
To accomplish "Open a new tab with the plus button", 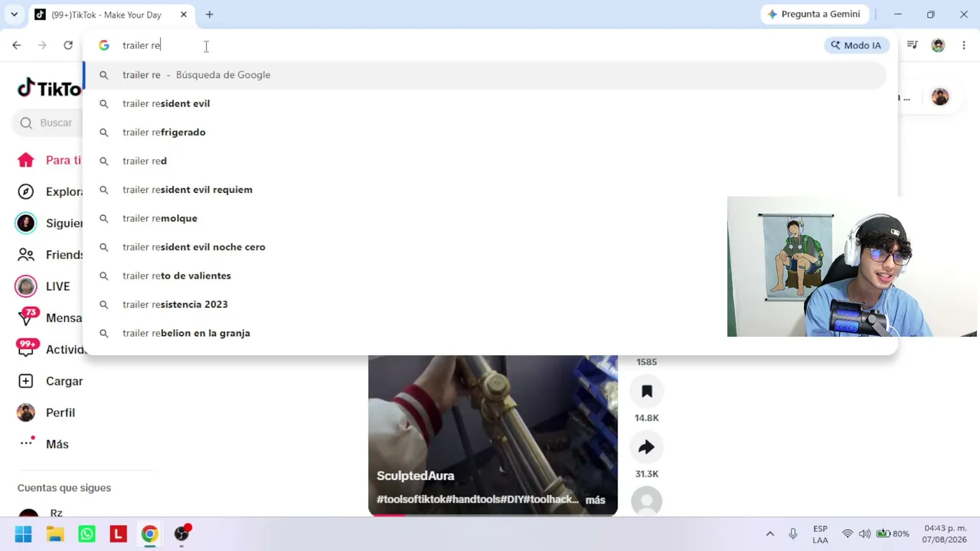I will point(209,15).
